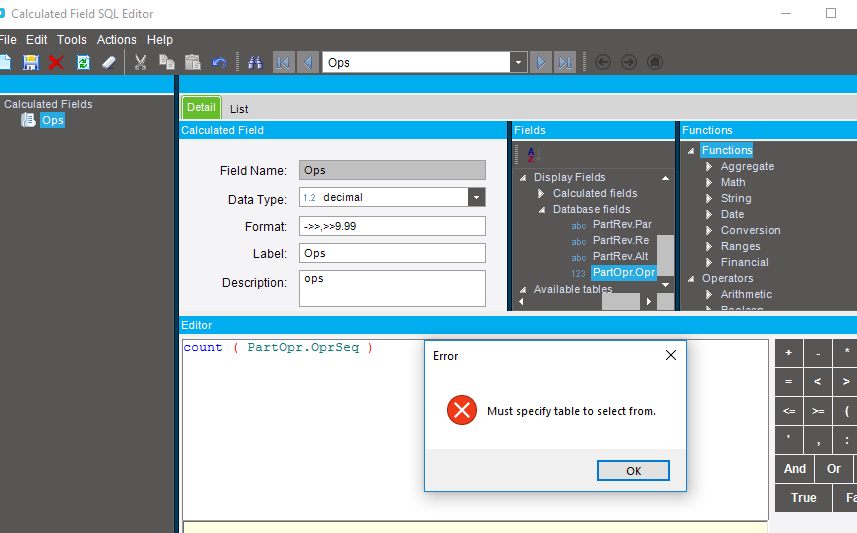Image resolution: width=857 pixels, height=533 pixels.
Task: Expand the Math functions node
Action: [709, 182]
